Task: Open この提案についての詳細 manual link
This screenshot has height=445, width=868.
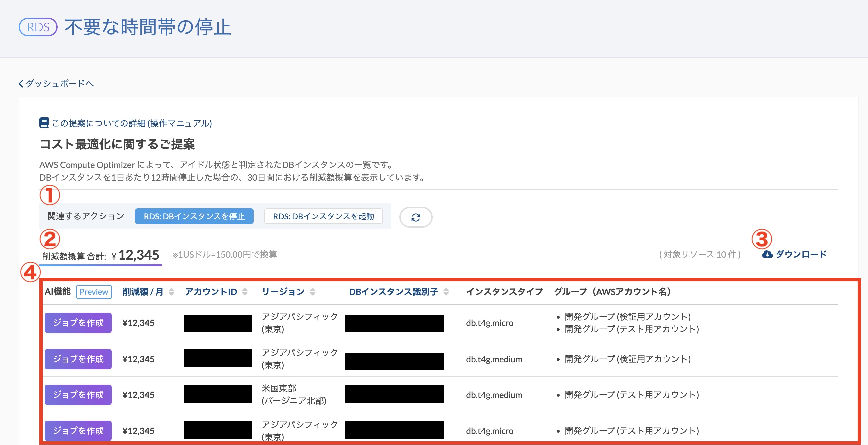Action: pos(132,123)
